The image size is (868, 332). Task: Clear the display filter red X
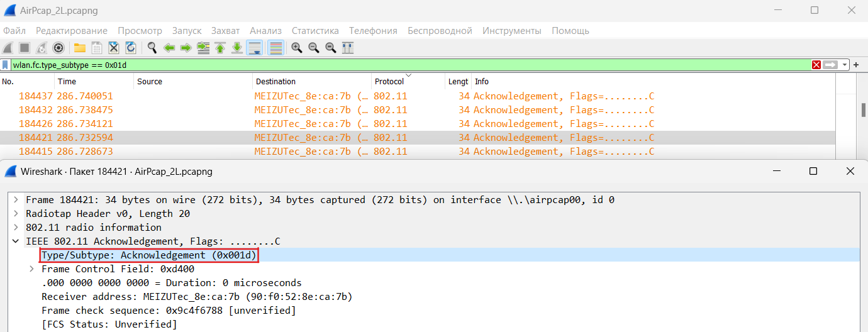(816, 65)
